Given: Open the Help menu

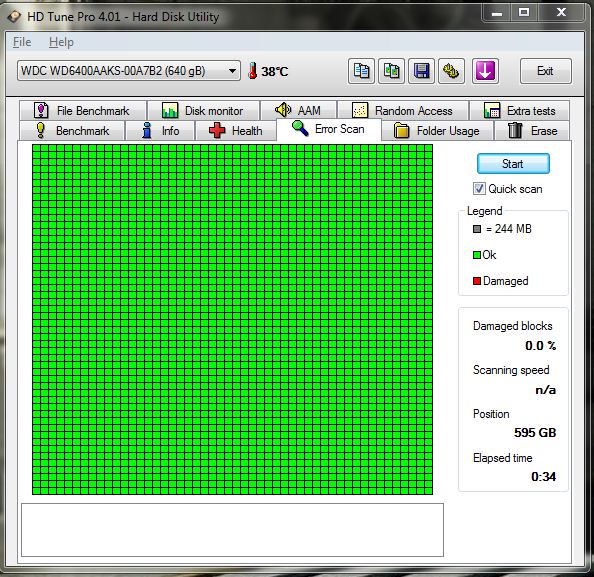Looking at the screenshot, I should 61,42.
